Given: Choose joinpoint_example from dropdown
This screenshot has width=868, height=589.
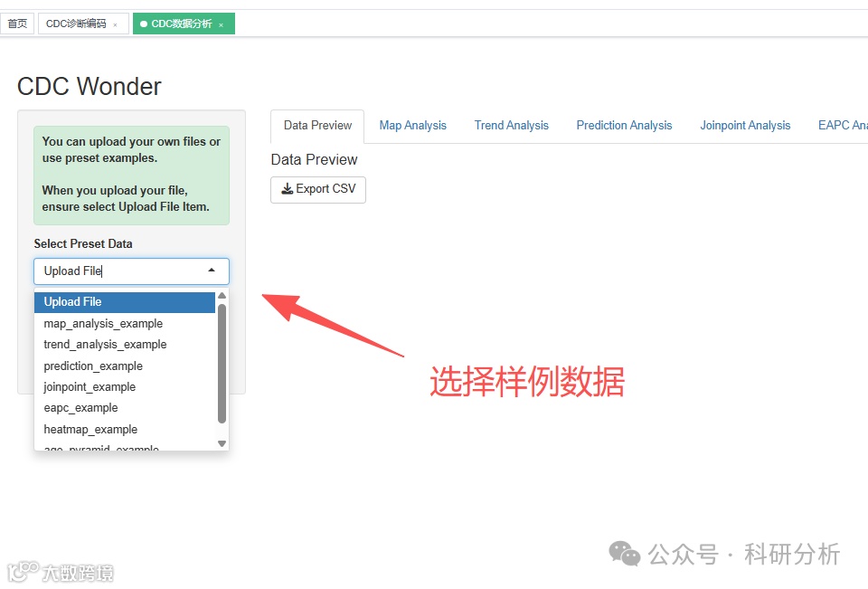Looking at the screenshot, I should (x=125, y=387).
